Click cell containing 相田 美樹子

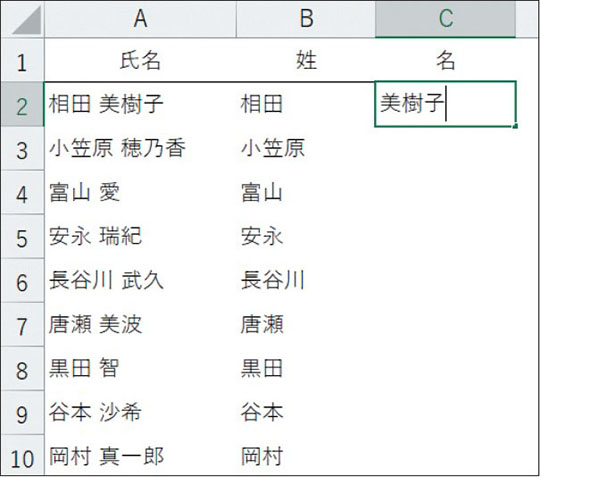140,104
